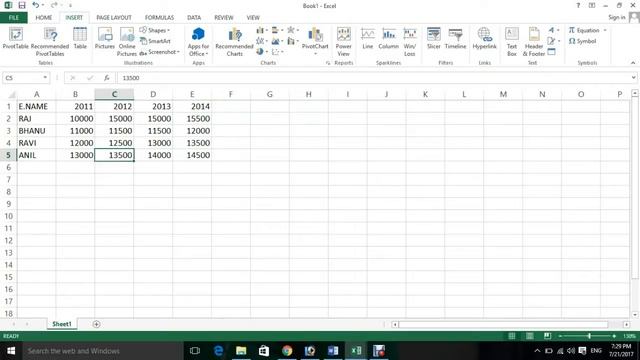Click Windows Start button
The width and height of the screenshot is (640, 360).
click(x=11, y=351)
